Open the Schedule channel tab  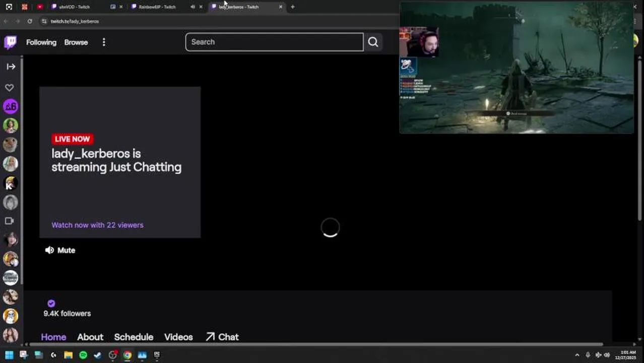[x=134, y=337]
